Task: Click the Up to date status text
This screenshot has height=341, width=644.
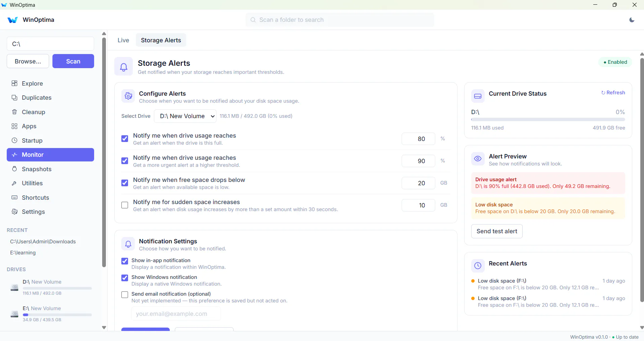Action: click(x=627, y=337)
